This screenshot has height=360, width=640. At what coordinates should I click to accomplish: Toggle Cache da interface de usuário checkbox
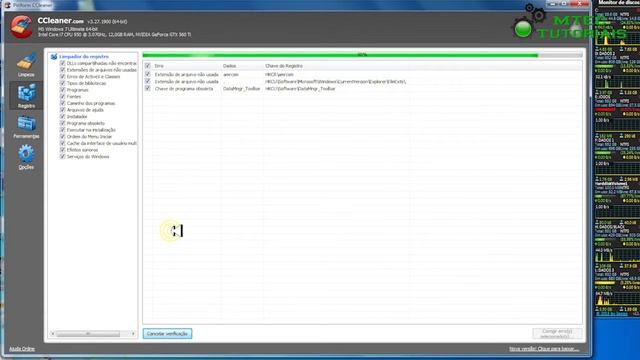point(62,143)
